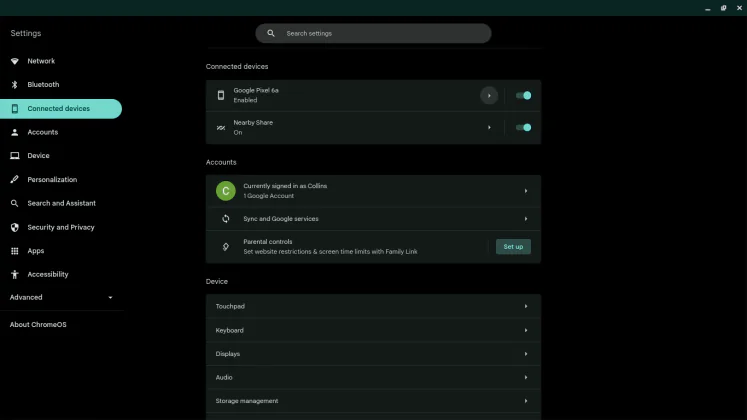
Task: Open About ChromeOS link
Action: click(38, 324)
